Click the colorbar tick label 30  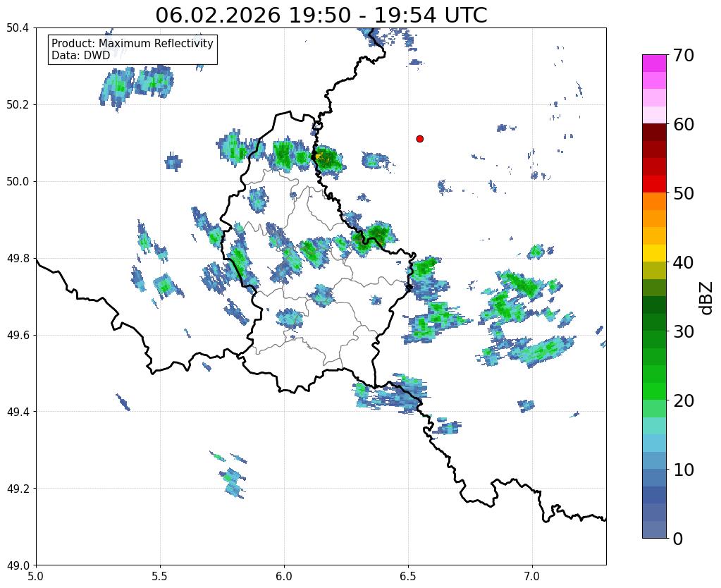click(683, 331)
